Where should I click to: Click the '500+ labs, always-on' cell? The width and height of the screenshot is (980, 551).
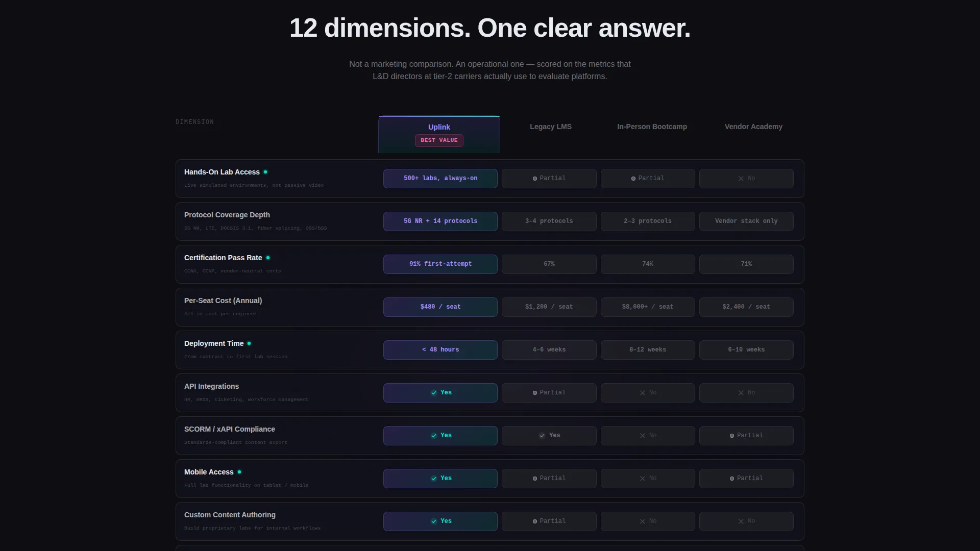[440, 179]
